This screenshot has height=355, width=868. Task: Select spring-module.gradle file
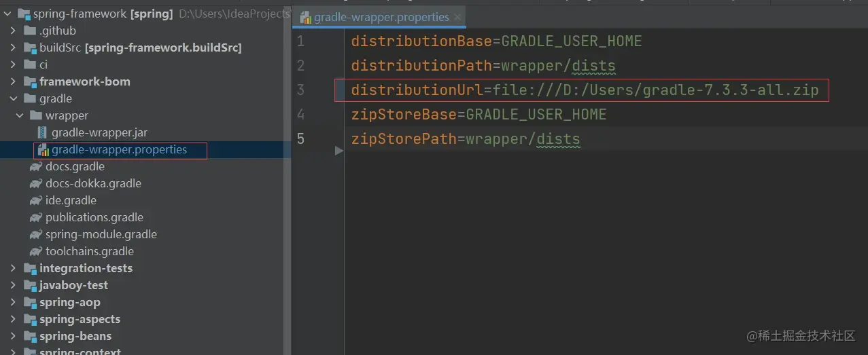(x=101, y=234)
